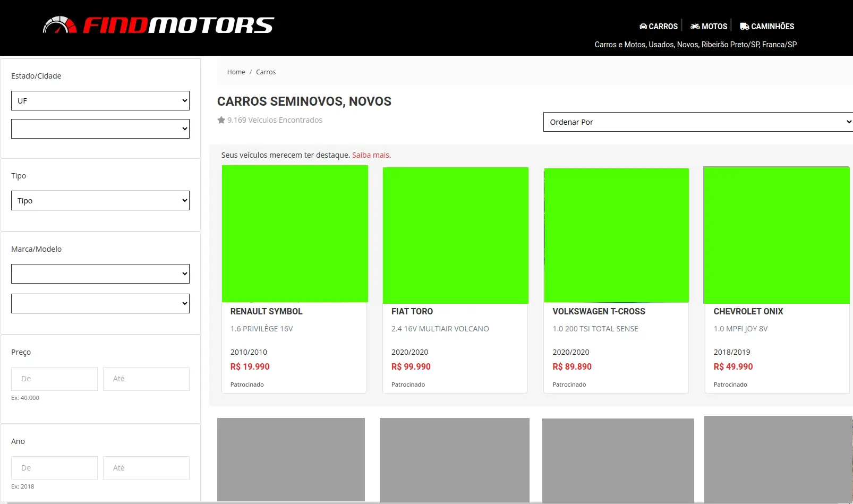This screenshot has width=853, height=504.
Task: Open the fourth gray listing thumbnail in second row
Action: point(778,459)
